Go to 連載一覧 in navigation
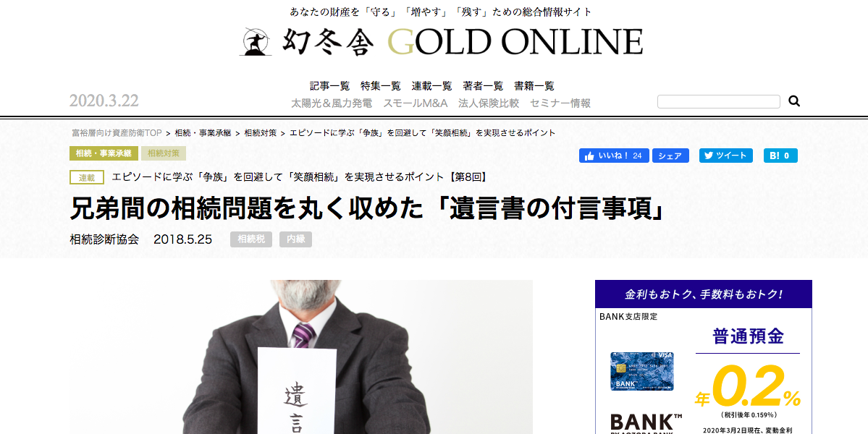This screenshot has width=868, height=434. [431, 86]
